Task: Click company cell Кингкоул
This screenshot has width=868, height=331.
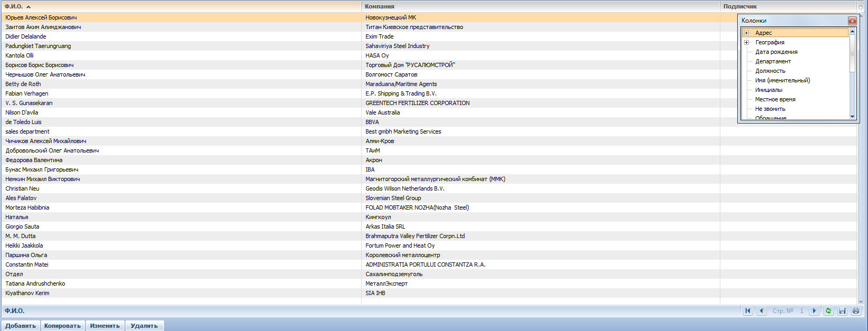Action: 541,217
